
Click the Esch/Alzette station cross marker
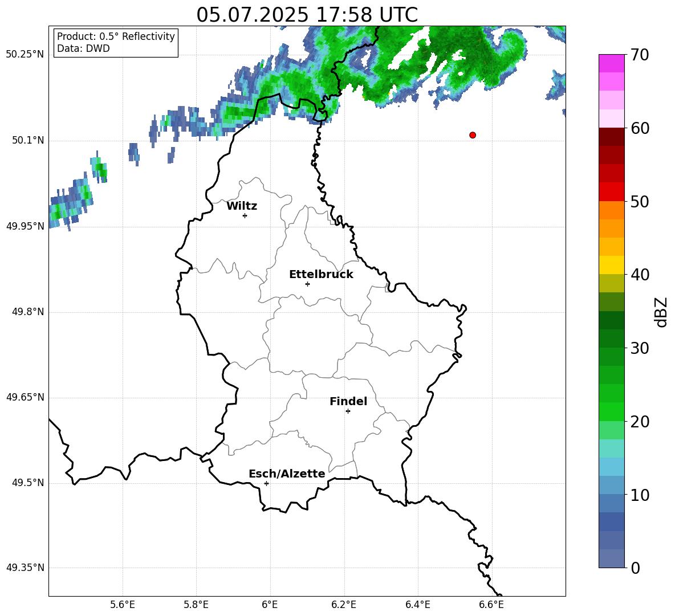tap(266, 483)
